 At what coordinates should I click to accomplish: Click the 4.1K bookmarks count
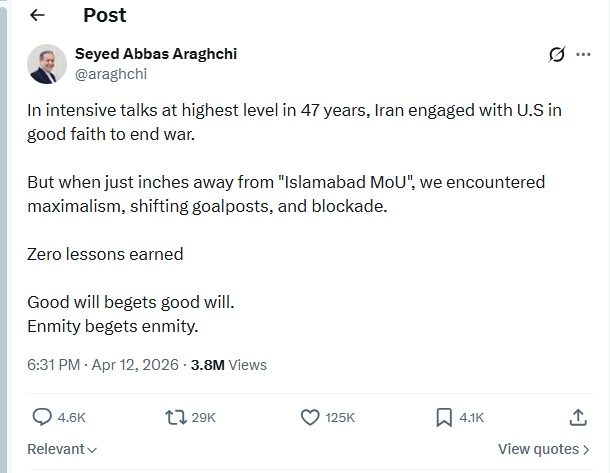471,417
